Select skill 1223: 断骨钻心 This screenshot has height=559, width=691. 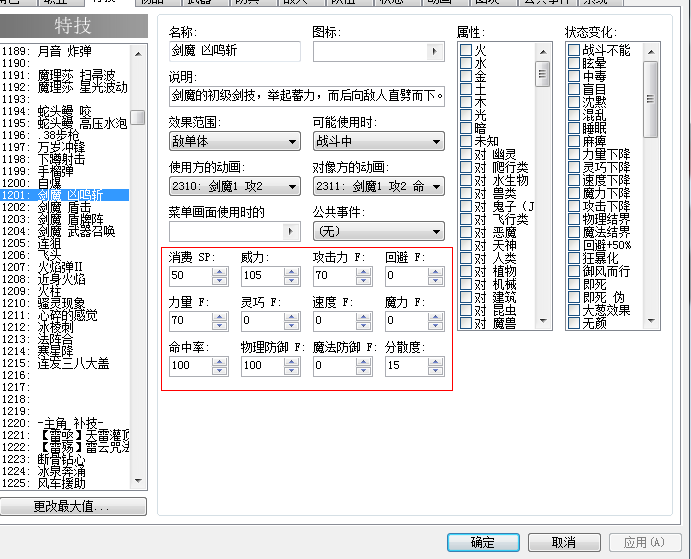[64, 459]
